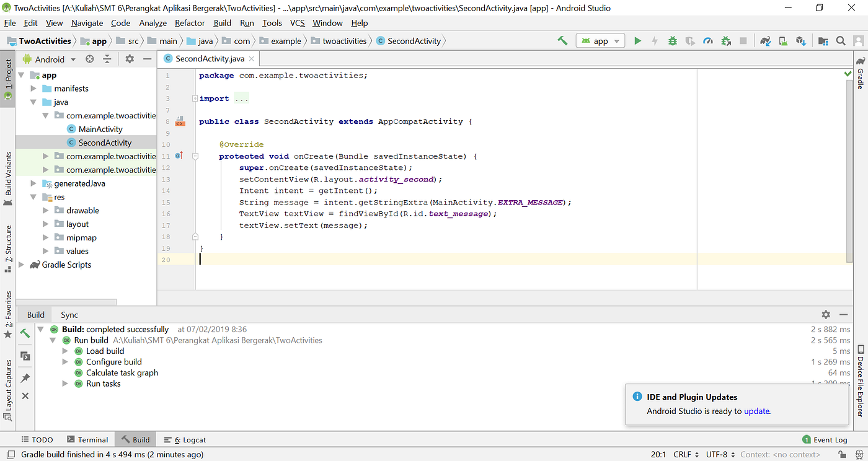Image resolution: width=868 pixels, height=461 pixels.
Task: Click the read-only lock icon in status bar
Action: 842,455
